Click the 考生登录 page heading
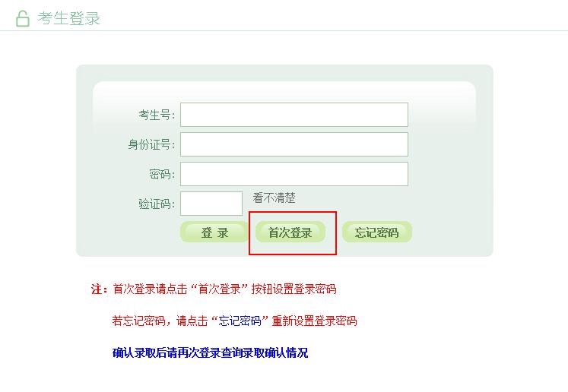The height and width of the screenshot is (392, 568). pos(69,18)
